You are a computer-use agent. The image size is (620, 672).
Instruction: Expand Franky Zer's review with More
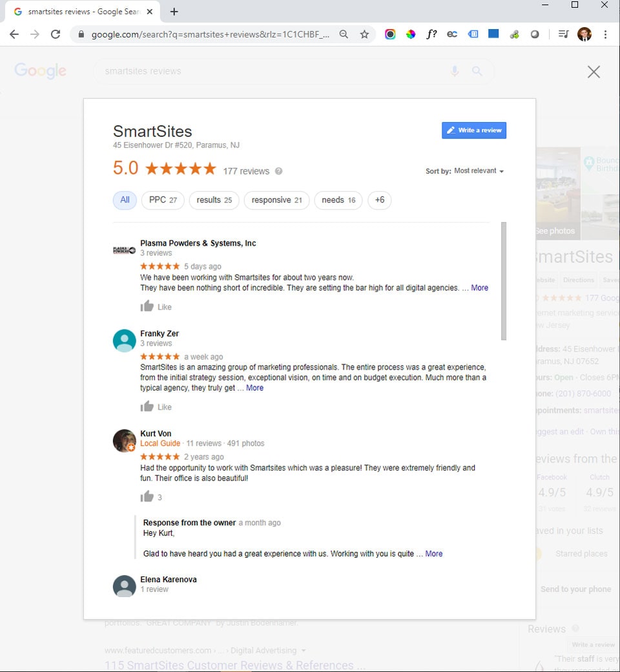[254, 388]
